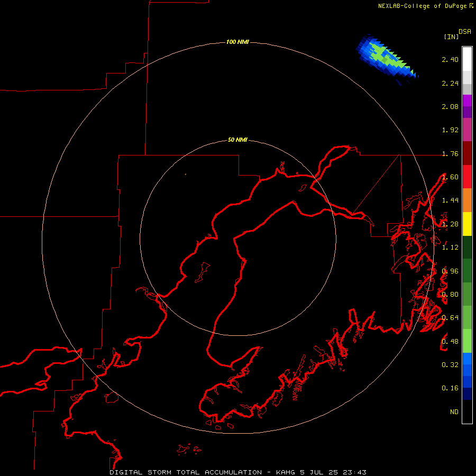The image size is (476, 476).
Task: Pick the bright red legend swatch near 1.60
Action: tap(467, 177)
